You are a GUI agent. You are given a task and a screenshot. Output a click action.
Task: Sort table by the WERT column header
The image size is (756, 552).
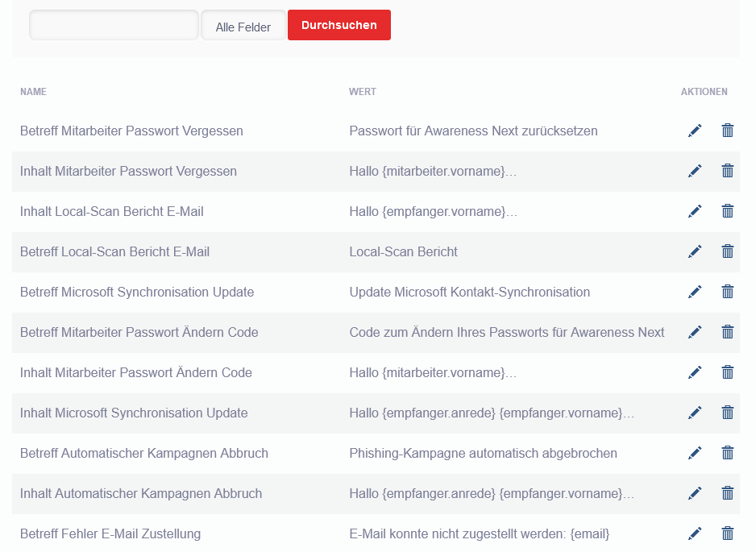pyautogui.click(x=362, y=92)
